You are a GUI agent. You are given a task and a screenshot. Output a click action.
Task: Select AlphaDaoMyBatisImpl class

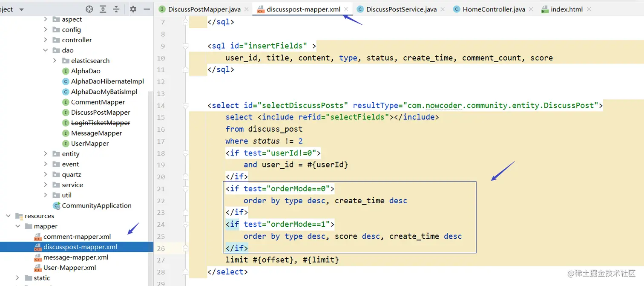104,92
